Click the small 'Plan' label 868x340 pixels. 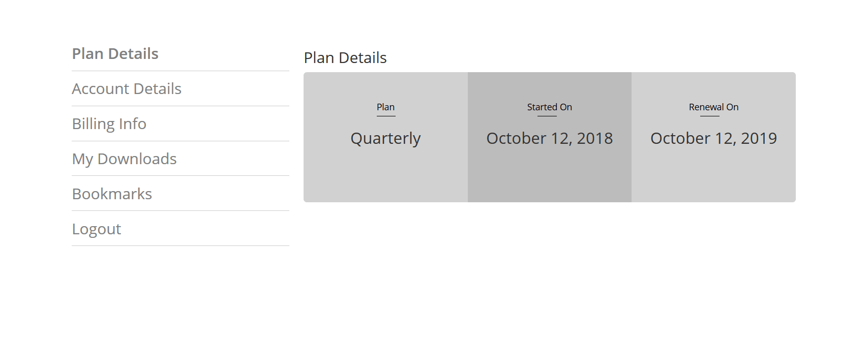(x=385, y=107)
